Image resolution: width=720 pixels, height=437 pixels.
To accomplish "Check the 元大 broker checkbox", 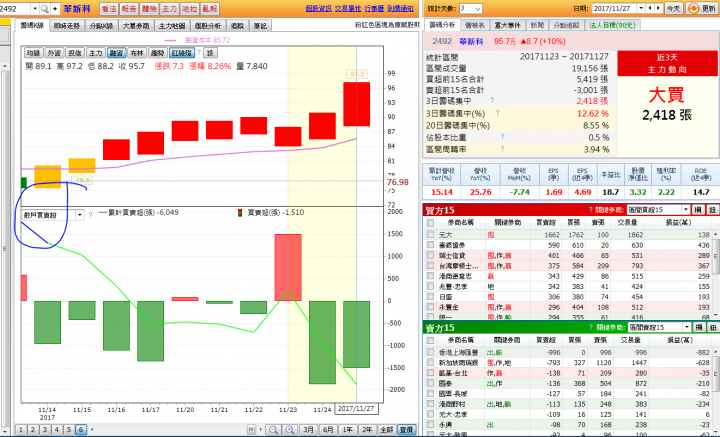I will 430,235.
